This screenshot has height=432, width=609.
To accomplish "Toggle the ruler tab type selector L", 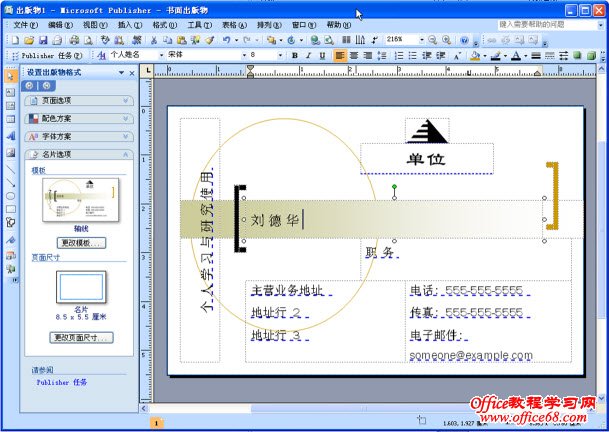I will click(148, 71).
